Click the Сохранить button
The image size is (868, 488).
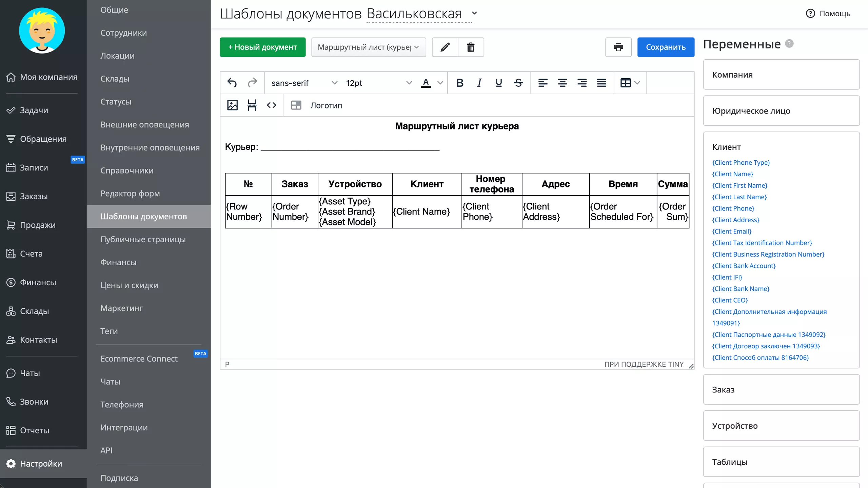(665, 47)
